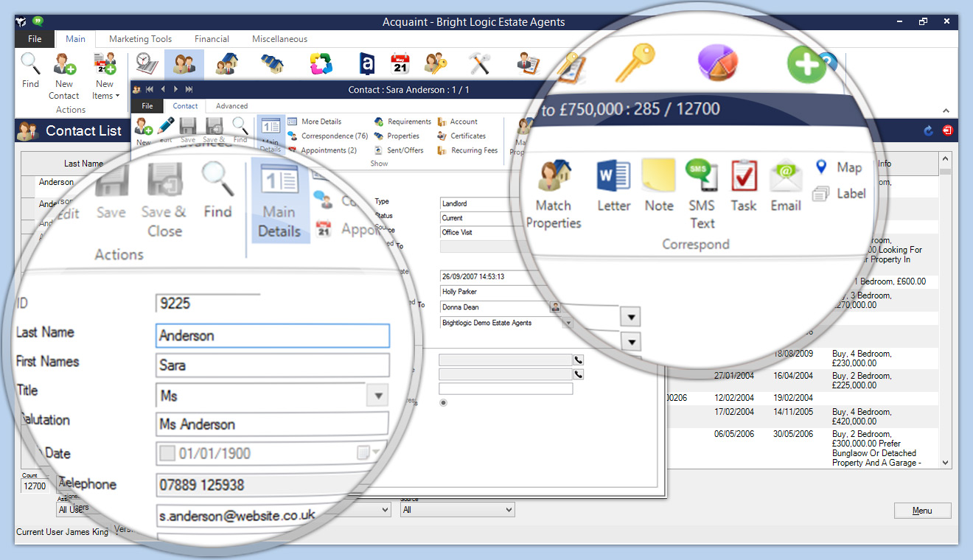Click the First Names field containing Sara
Image resolution: width=973 pixels, height=560 pixels.
(x=273, y=365)
